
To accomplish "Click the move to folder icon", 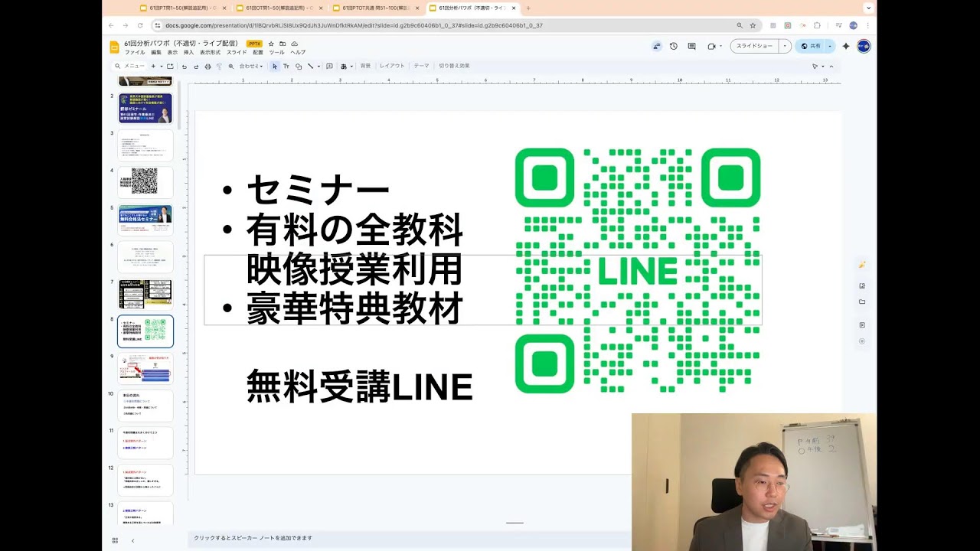I will click(283, 44).
